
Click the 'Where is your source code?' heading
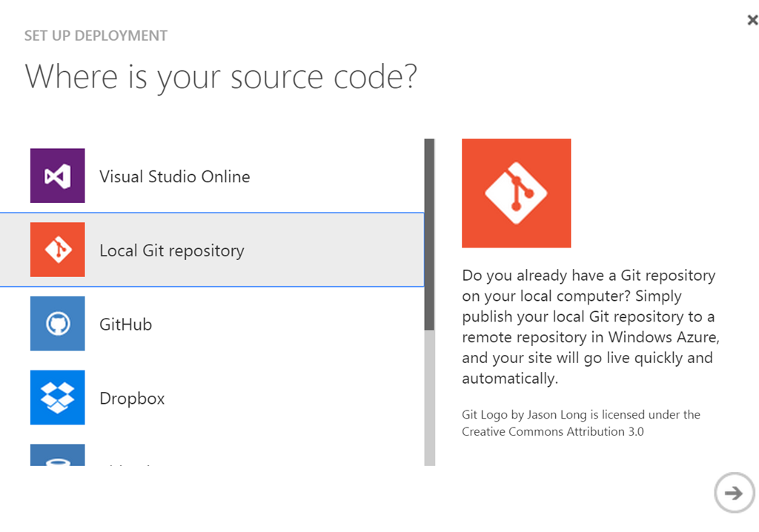tap(221, 77)
